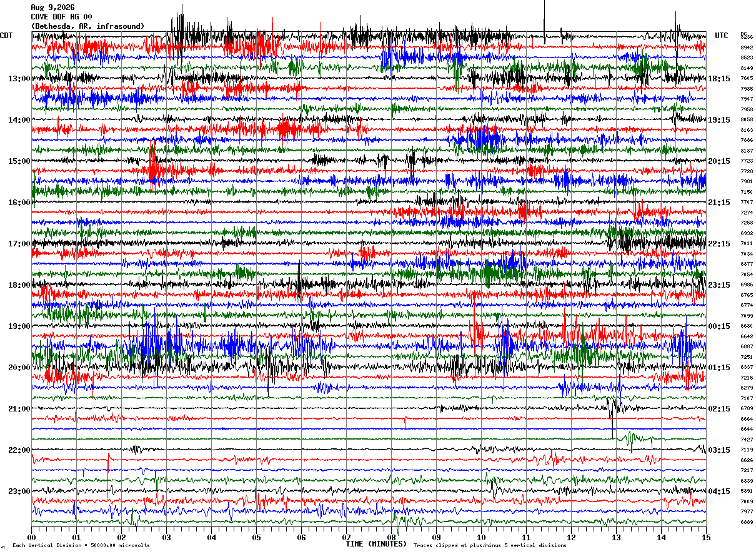Click the '00:15' UTC time label
This screenshot has height=554, width=756.
[719, 326]
